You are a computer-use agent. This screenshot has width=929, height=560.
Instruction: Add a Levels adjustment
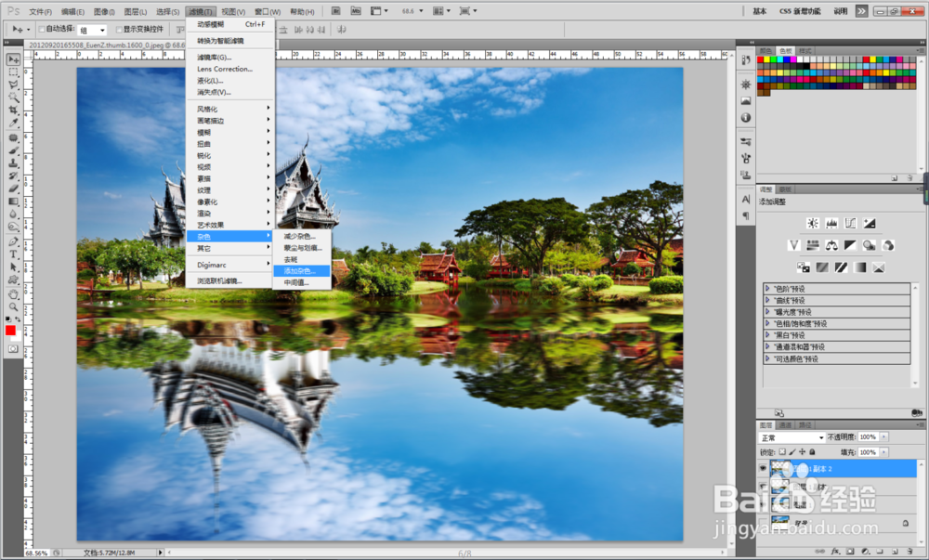[x=831, y=223]
